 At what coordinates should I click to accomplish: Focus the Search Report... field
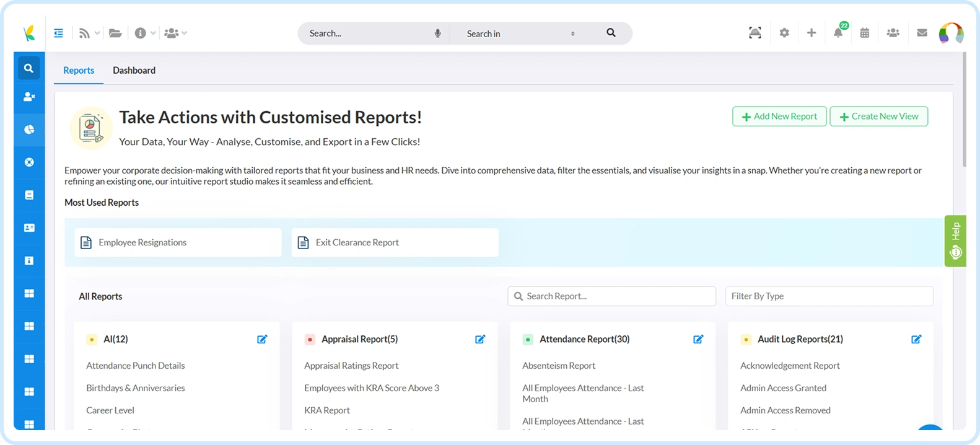(x=611, y=296)
